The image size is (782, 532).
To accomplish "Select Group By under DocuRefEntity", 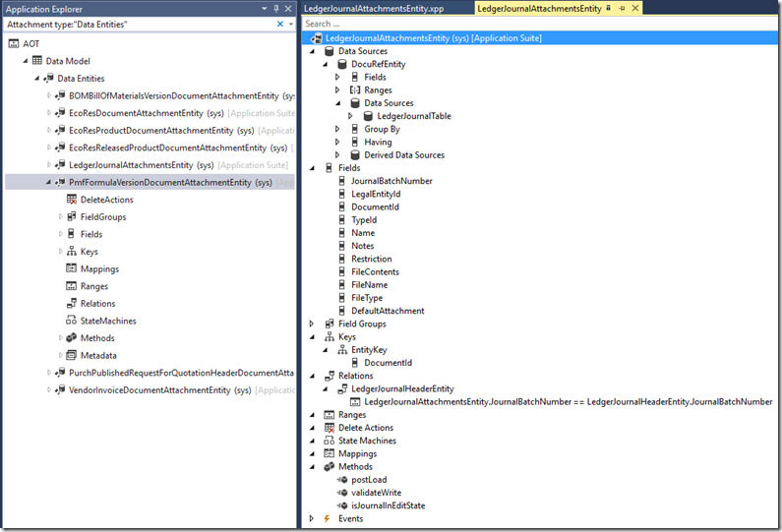I will coord(382,129).
